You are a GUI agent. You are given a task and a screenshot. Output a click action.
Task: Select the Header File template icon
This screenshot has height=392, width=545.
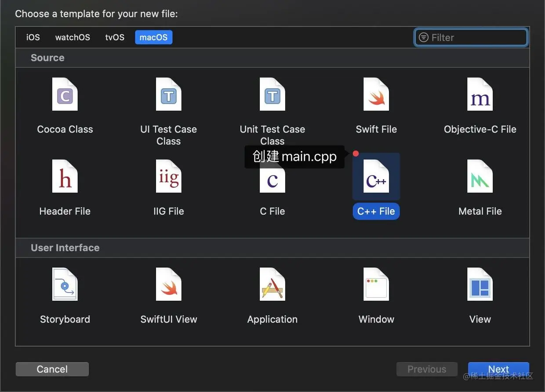tap(65, 176)
